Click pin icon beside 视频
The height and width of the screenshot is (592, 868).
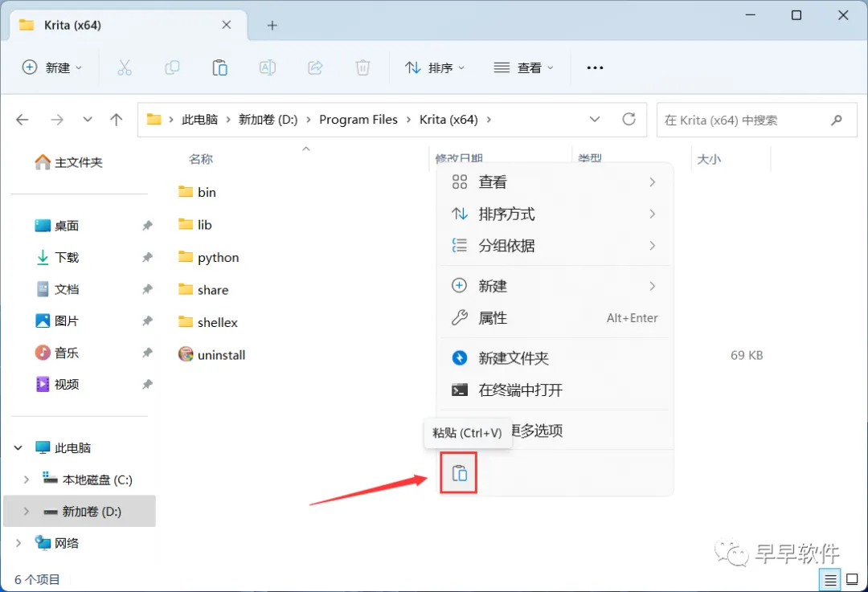147,385
